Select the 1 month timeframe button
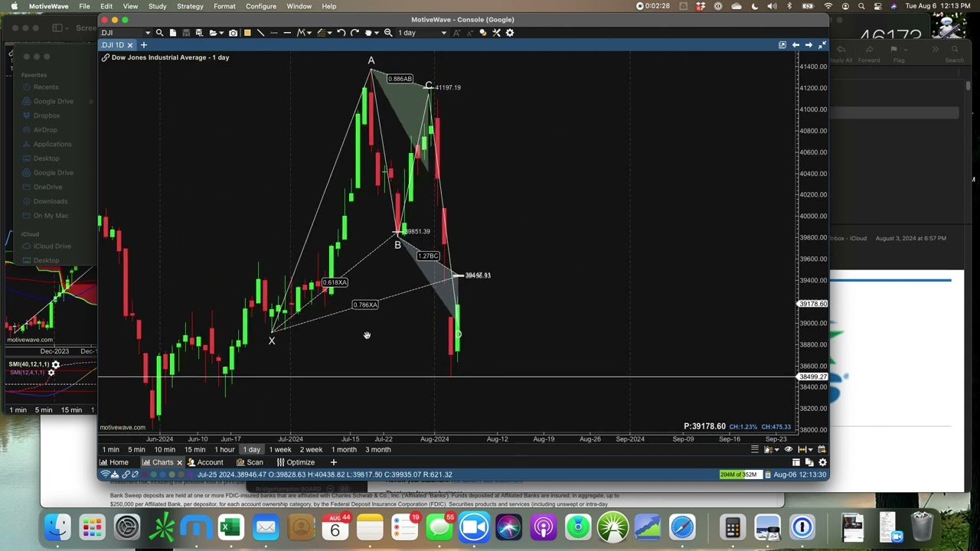Image resolution: width=980 pixels, height=551 pixels. tap(344, 449)
